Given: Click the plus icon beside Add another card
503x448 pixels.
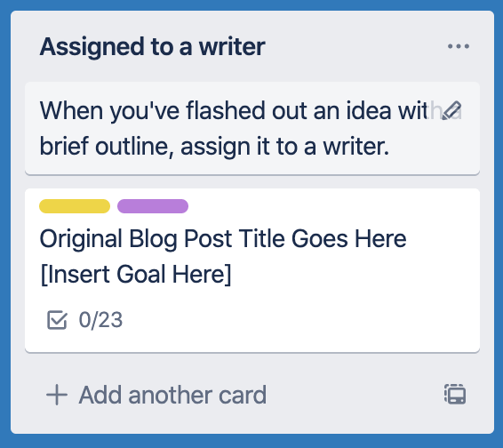Looking at the screenshot, I should click(x=57, y=395).
